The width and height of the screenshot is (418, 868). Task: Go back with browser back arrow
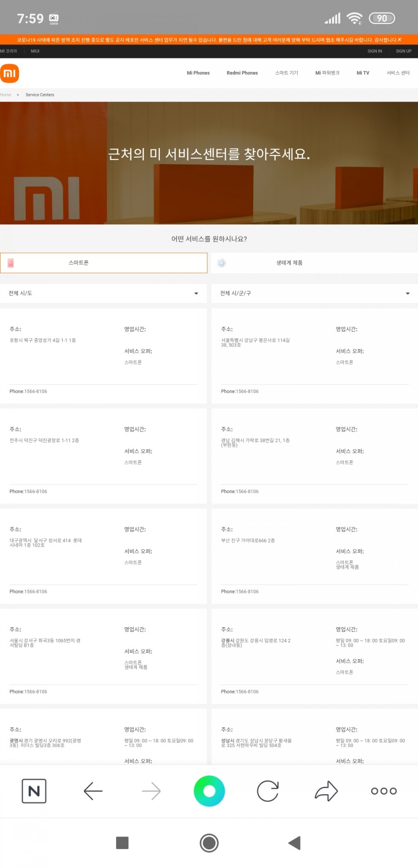click(93, 791)
